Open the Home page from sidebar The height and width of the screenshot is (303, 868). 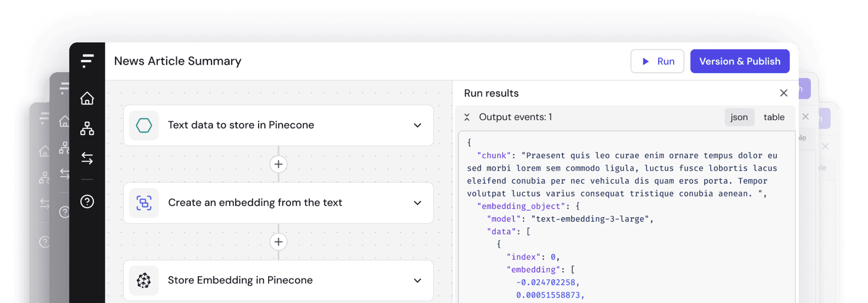coord(87,98)
